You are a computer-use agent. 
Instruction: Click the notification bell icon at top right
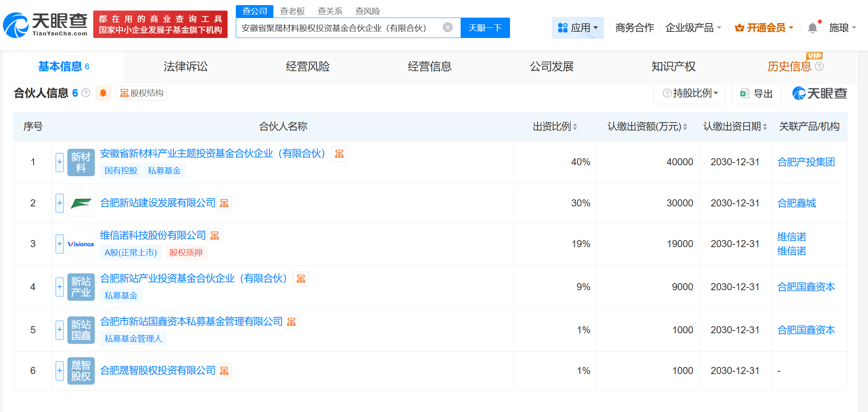click(813, 27)
